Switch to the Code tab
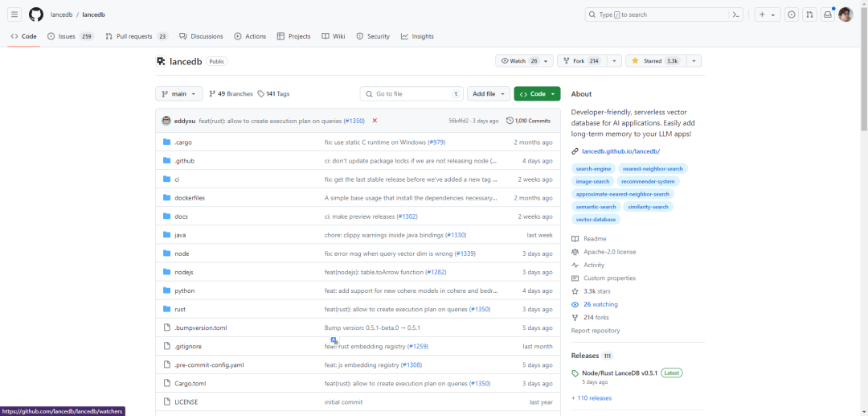 coord(24,36)
